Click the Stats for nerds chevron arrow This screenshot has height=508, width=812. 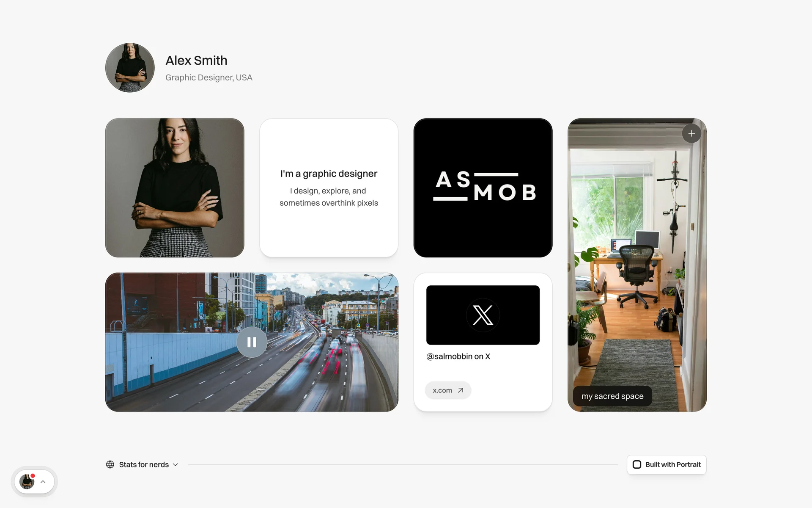pos(176,465)
